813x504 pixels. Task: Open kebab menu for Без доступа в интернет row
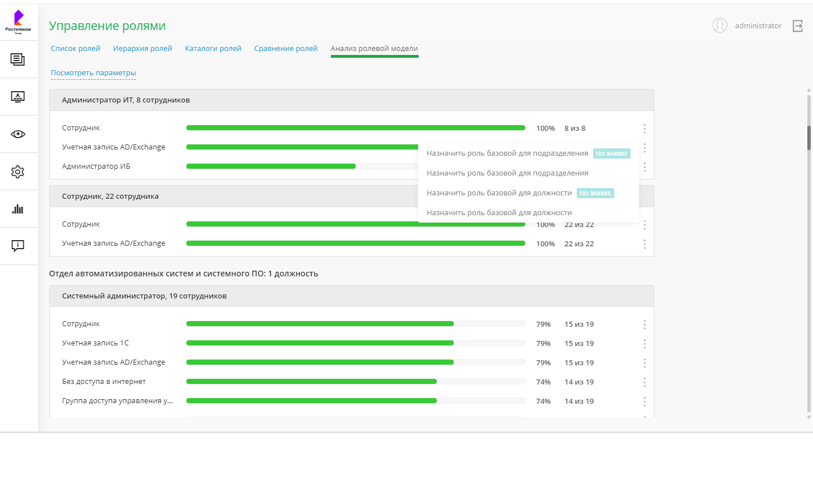coord(645,382)
